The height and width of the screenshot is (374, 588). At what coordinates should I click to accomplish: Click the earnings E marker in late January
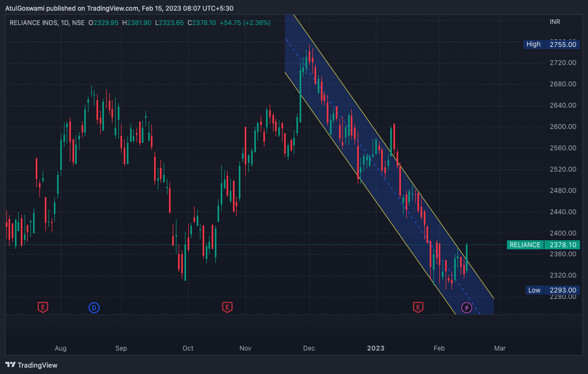coord(418,307)
